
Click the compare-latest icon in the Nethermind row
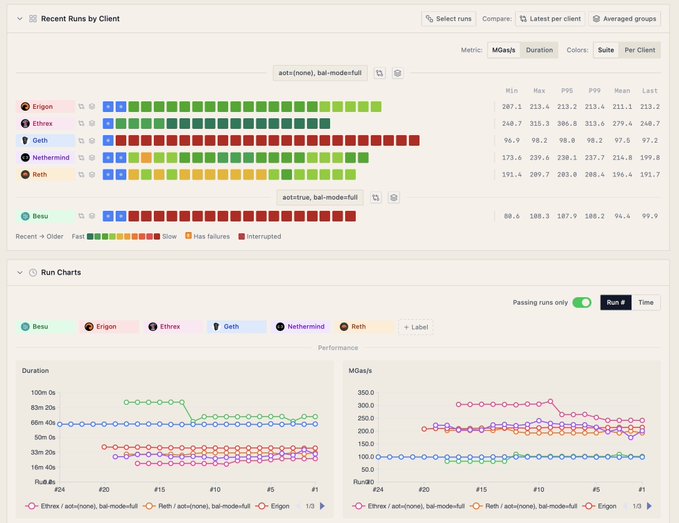pos(81,158)
